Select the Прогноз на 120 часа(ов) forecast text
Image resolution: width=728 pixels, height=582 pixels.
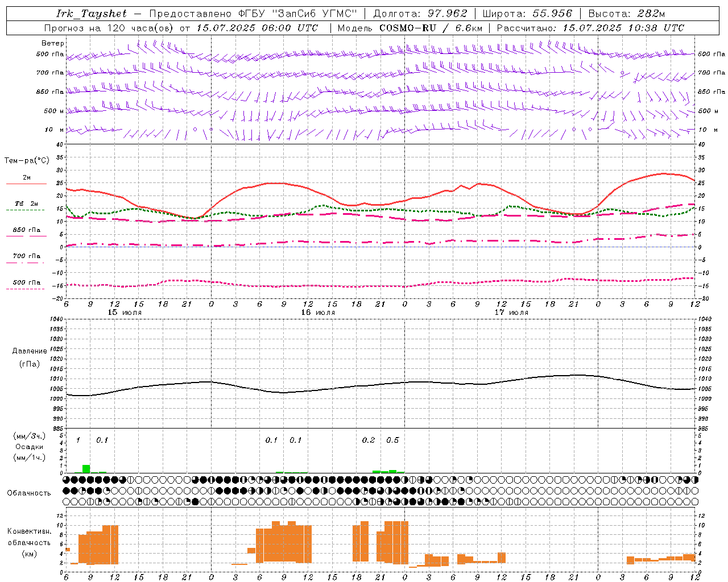pyautogui.click(x=109, y=28)
